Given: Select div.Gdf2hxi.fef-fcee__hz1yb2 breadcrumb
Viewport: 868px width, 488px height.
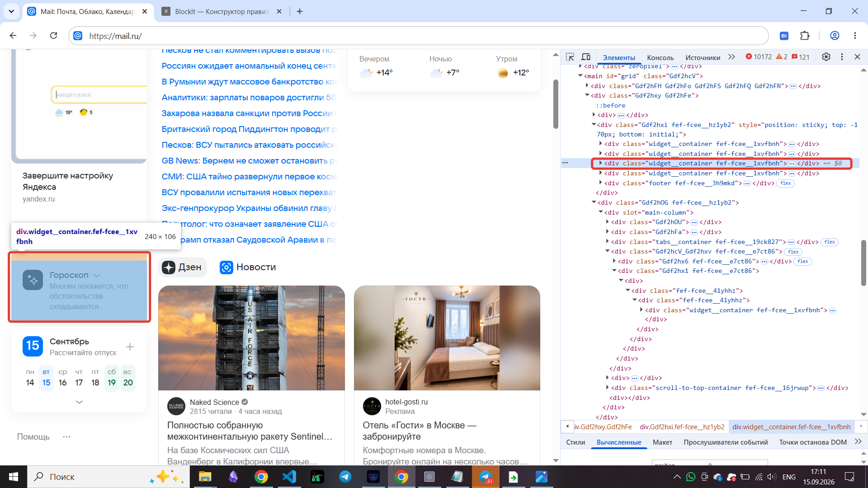Looking at the screenshot, I should click(x=682, y=427).
